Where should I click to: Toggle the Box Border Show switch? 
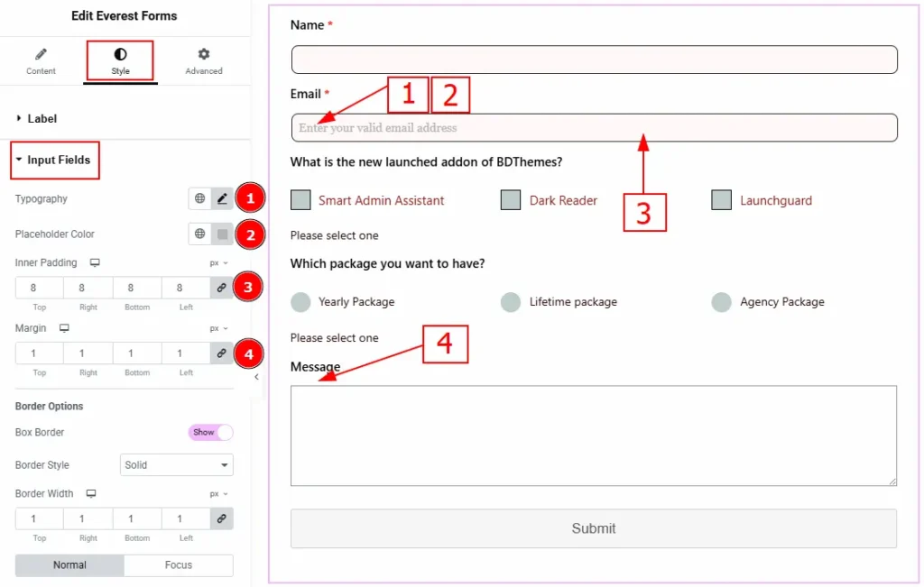coord(210,433)
